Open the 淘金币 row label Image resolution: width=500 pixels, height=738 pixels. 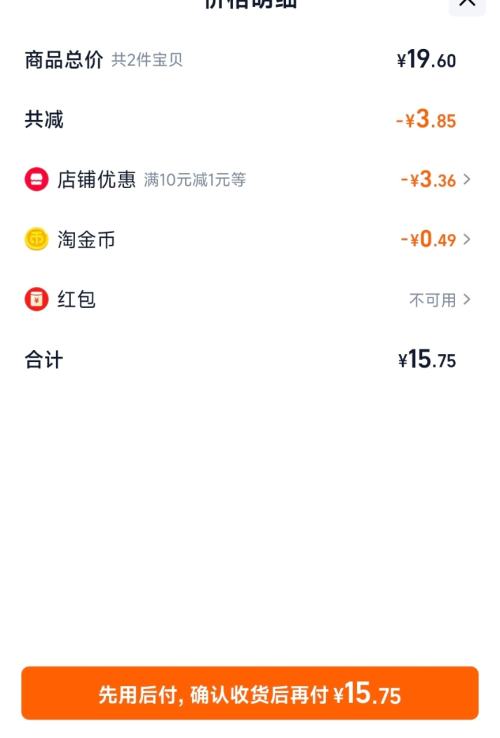tap(86, 240)
